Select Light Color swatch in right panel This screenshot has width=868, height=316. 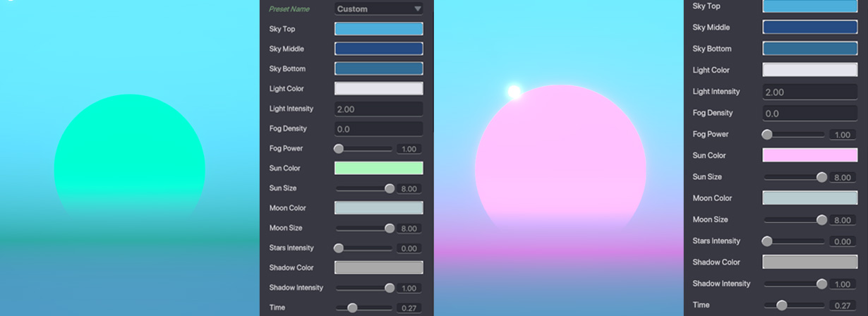pyautogui.click(x=809, y=70)
